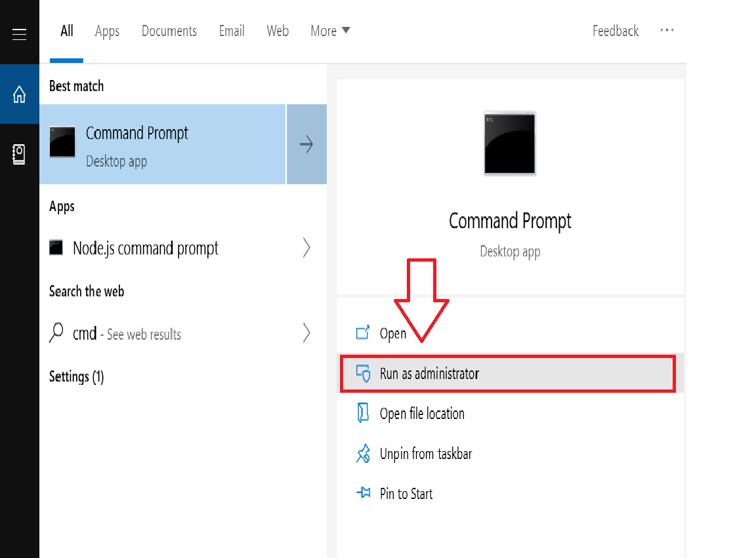Viewport: 756px width, 558px height.
Task: Click the Open action icon
Action: click(362, 332)
